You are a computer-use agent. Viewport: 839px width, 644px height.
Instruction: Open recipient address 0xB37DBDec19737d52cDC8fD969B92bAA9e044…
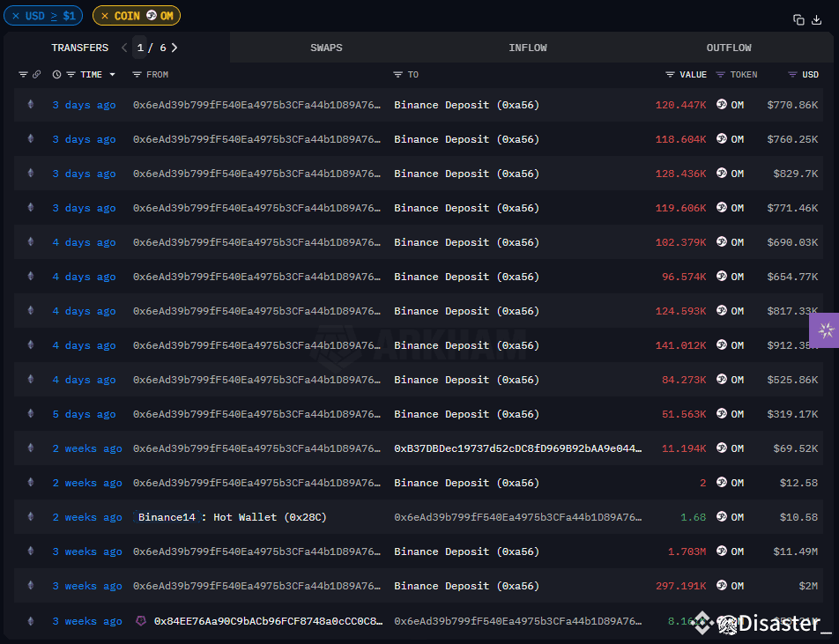tap(518, 448)
